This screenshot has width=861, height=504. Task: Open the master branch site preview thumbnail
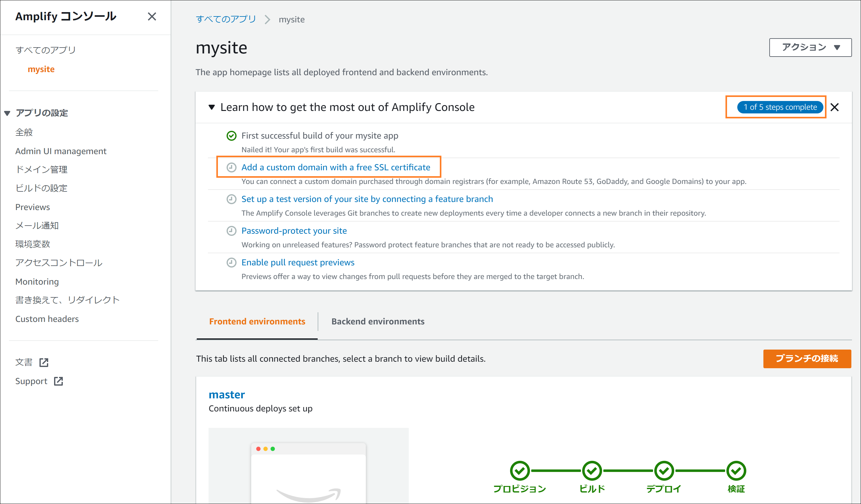click(x=309, y=466)
